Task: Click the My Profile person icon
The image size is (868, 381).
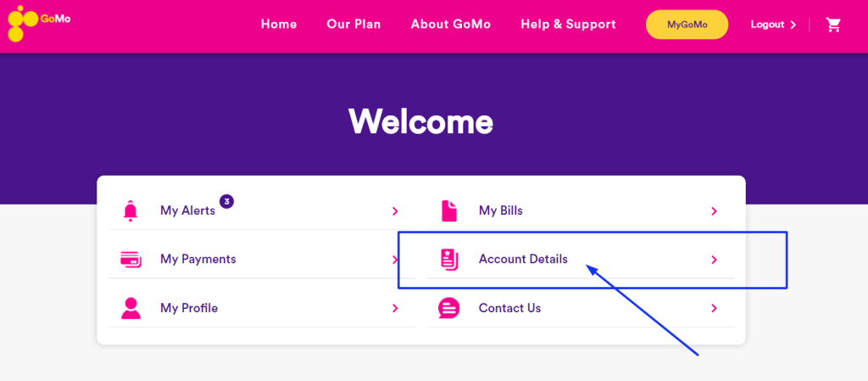Action: click(131, 308)
